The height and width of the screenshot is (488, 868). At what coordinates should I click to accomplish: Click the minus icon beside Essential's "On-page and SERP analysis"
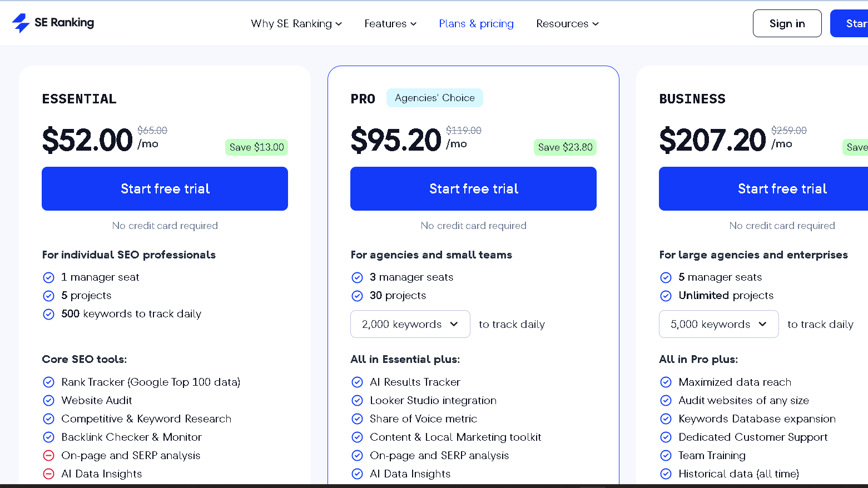(48, 455)
